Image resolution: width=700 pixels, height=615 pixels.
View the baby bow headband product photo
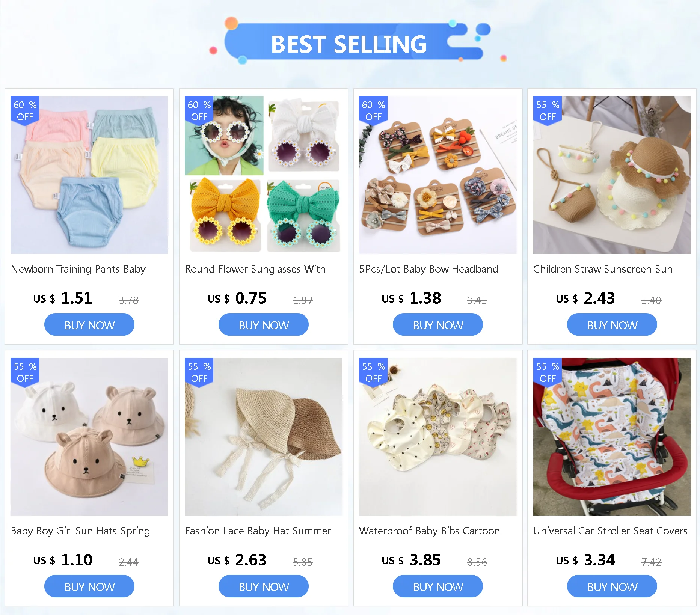click(438, 175)
